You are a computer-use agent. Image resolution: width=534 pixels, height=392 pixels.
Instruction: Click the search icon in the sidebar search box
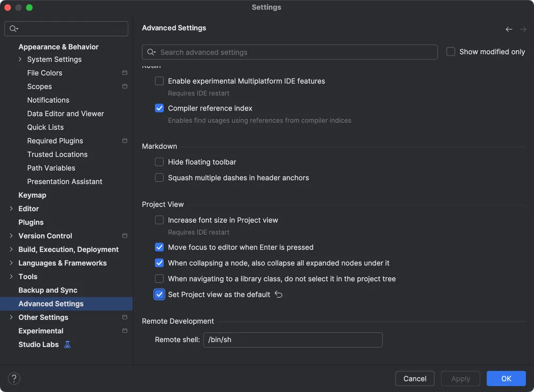[12, 28]
